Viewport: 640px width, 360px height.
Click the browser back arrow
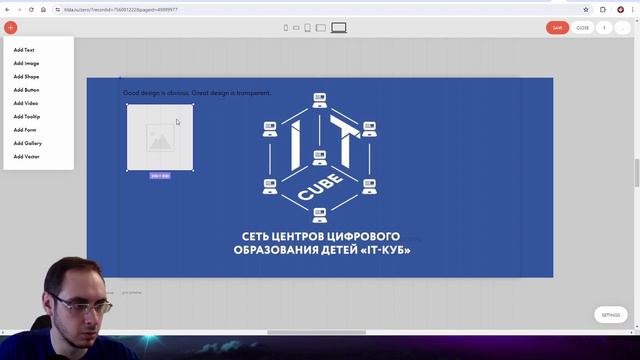[8, 9]
